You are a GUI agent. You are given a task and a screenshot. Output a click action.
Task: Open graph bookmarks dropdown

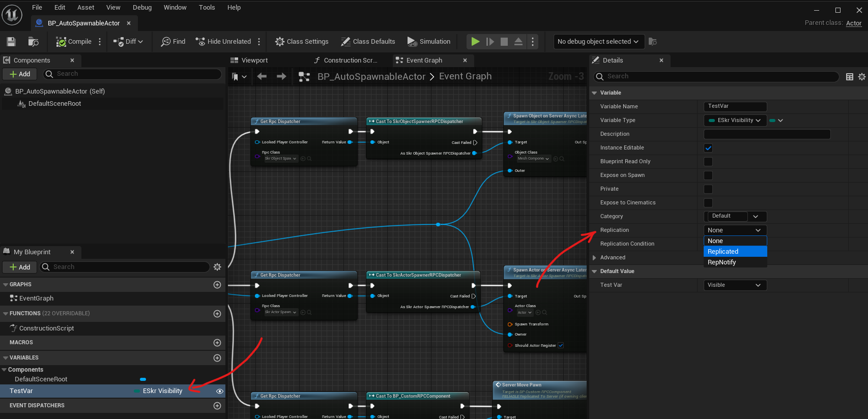tap(239, 77)
